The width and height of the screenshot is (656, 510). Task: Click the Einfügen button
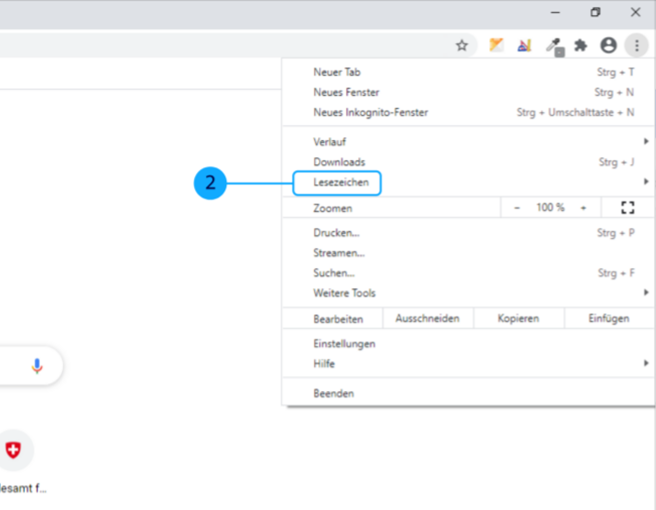click(x=609, y=319)
